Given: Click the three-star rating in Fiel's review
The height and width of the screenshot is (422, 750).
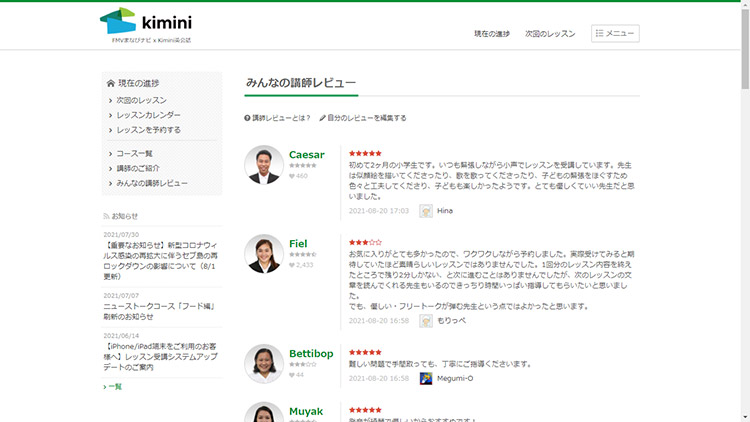Looking at the screenshot, I should click(x=365, y=242).
